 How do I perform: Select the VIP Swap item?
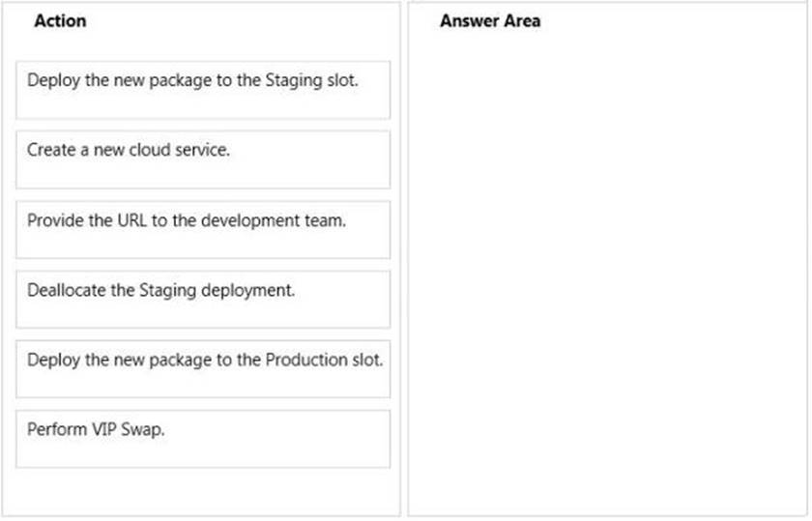(x=96, y=430)
